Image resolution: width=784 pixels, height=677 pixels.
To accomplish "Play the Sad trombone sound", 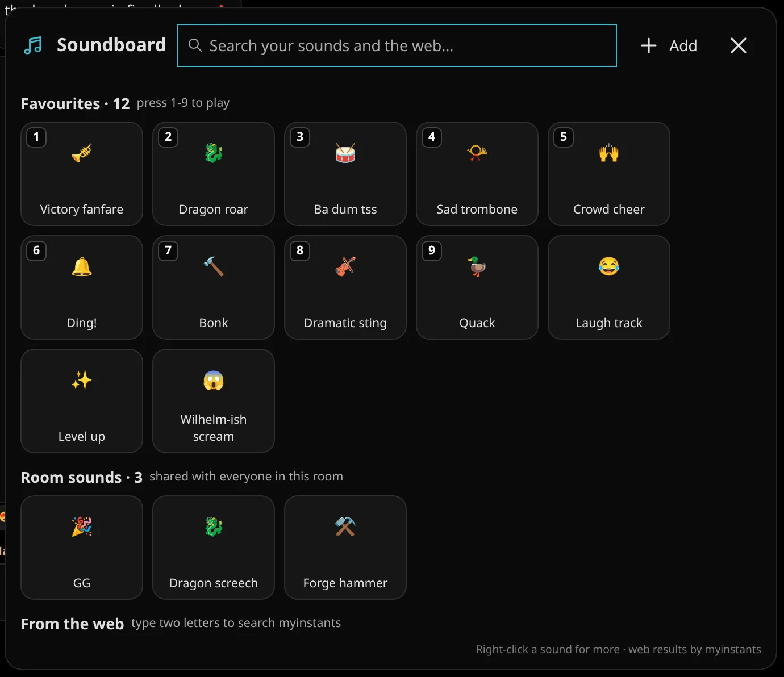I will click(x=477, y=174).
